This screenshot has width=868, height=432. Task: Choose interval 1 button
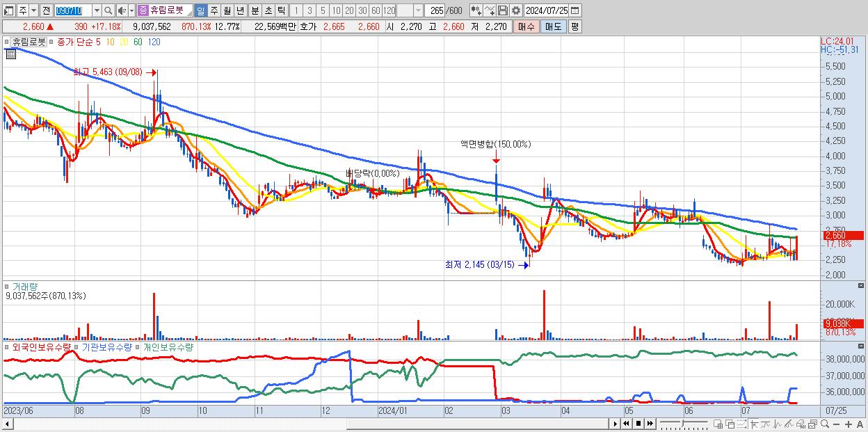point(296,10)
